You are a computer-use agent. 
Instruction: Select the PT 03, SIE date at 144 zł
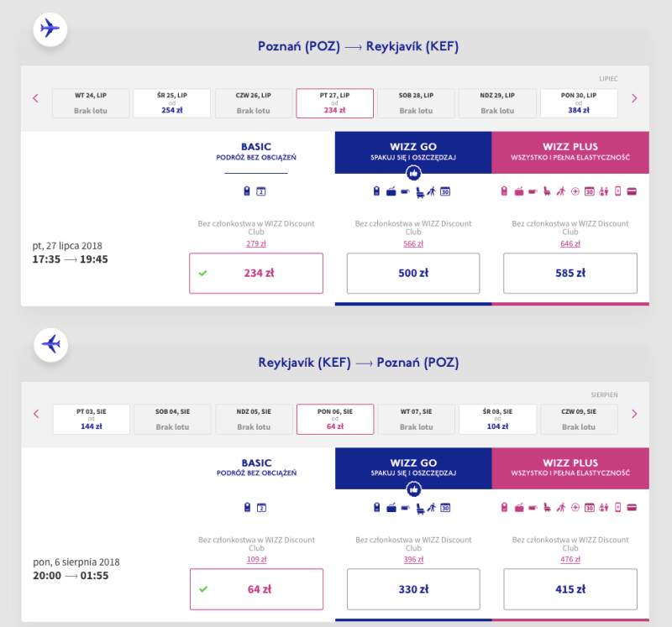[x=92, y=420]
